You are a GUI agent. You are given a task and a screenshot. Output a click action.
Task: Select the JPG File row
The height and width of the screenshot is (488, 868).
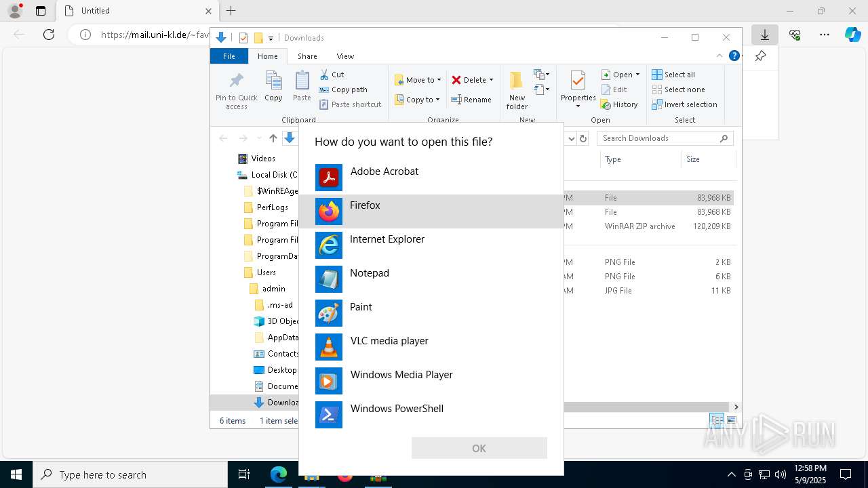648,291
